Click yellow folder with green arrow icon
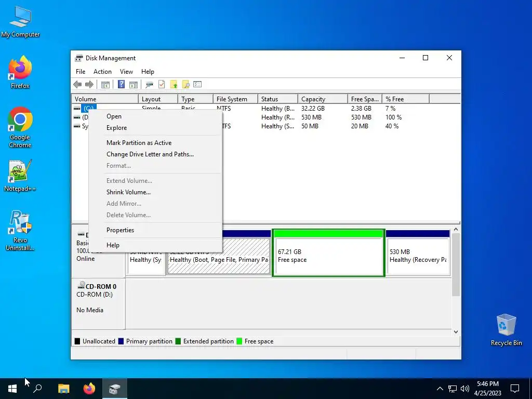 pyautogui.click(x=174, y=85)
